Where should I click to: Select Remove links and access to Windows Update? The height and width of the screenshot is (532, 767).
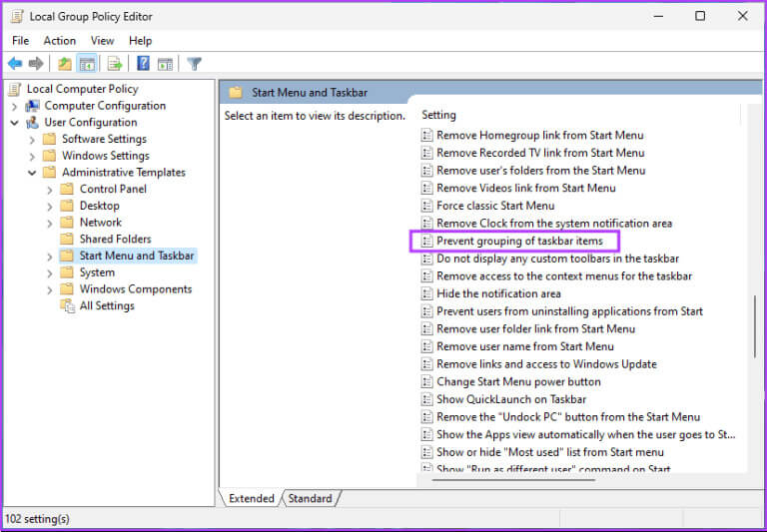coord(546,364)
